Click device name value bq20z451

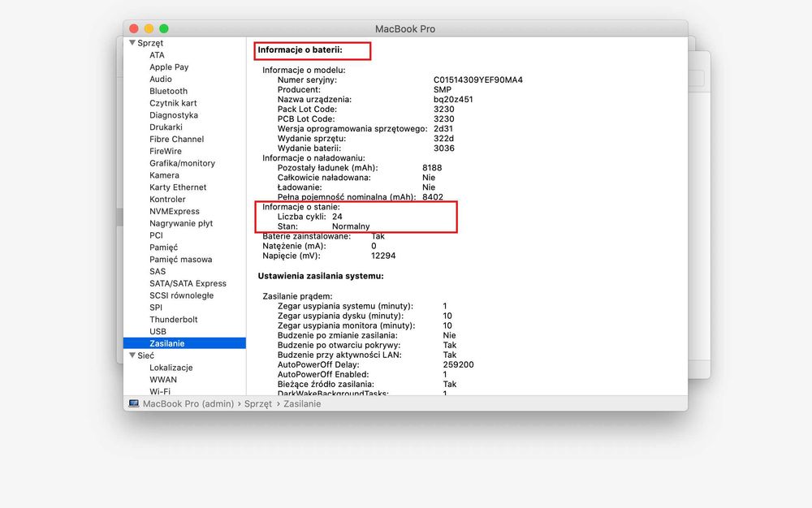453,99
